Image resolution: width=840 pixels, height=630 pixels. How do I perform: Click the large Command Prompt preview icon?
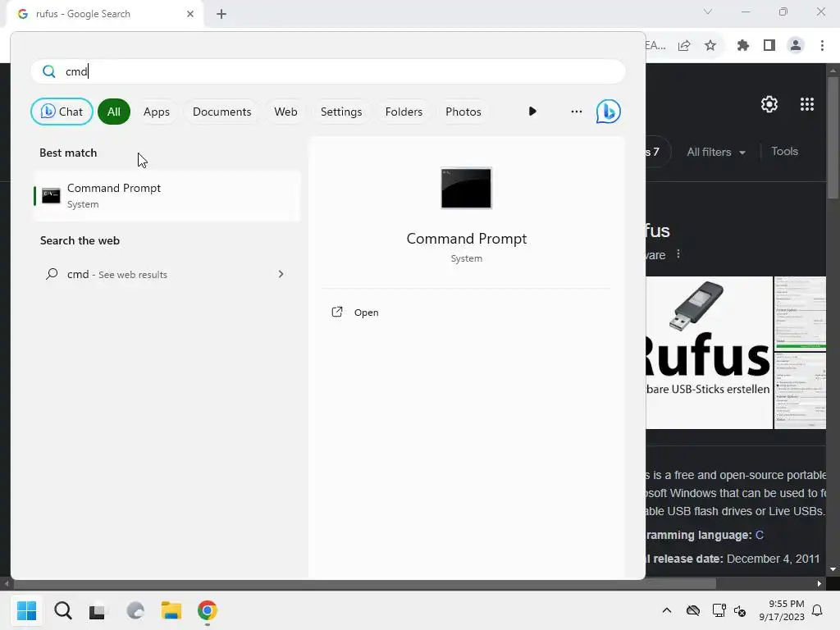pyautogui.click(x=466, y=188)
